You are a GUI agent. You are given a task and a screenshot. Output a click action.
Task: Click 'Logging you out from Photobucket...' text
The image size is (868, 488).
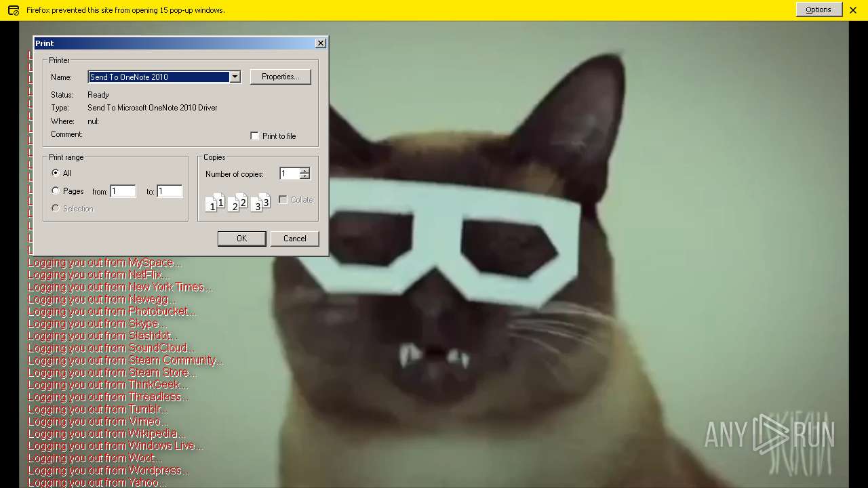(x=112, y=312)
